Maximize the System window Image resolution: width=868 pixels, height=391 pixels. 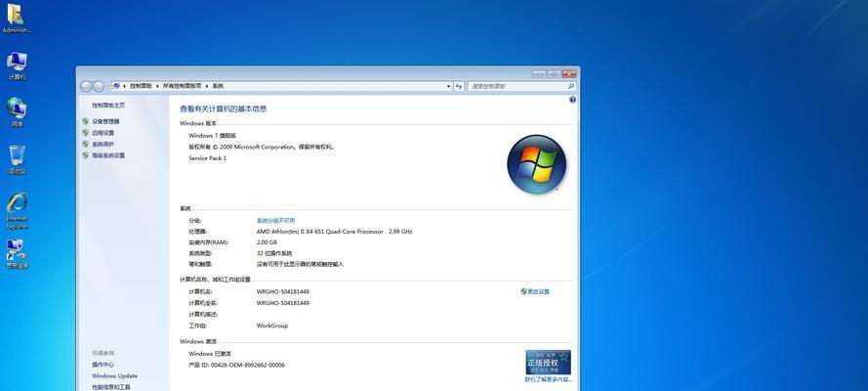click(554, 73)
